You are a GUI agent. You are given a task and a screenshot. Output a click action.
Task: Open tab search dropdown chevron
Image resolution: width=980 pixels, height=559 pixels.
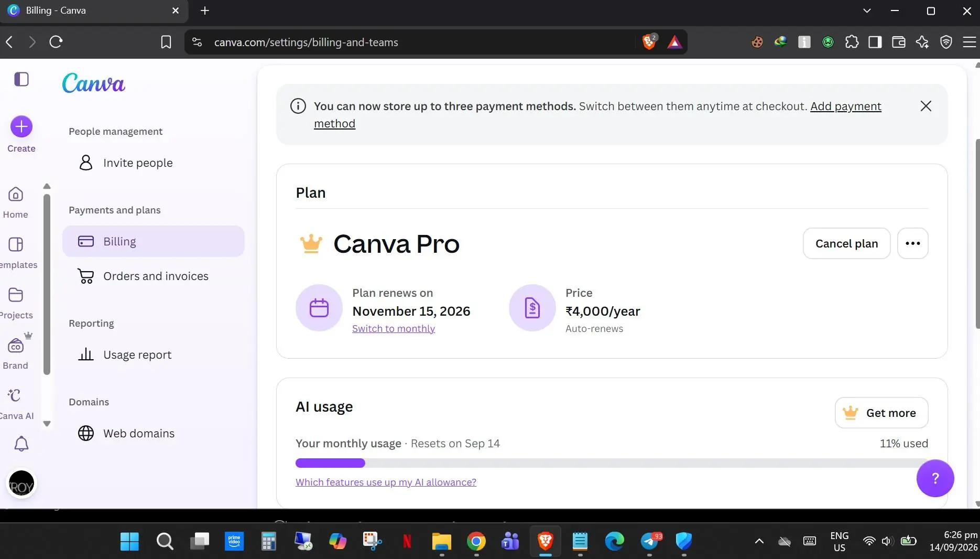pyautogui.click(x=867, y=10)
